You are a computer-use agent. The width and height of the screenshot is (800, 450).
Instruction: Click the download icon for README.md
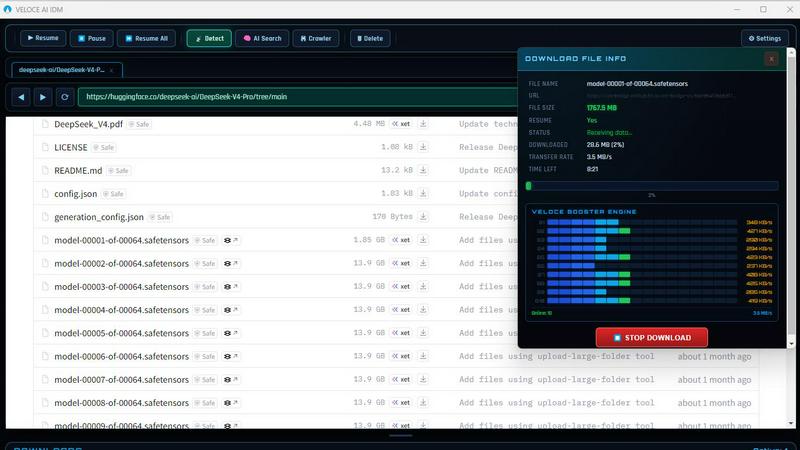(x=423, y=170)
